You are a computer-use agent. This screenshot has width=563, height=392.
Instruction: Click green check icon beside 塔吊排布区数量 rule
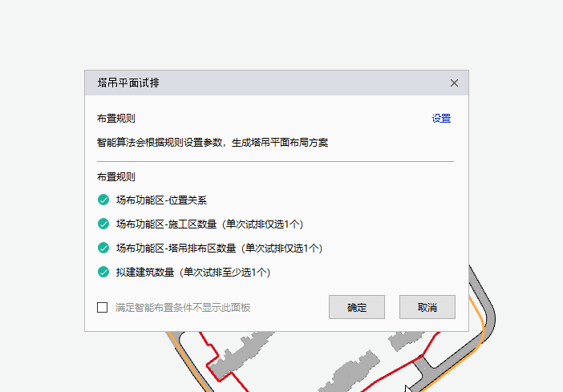(x=103, y=248)
